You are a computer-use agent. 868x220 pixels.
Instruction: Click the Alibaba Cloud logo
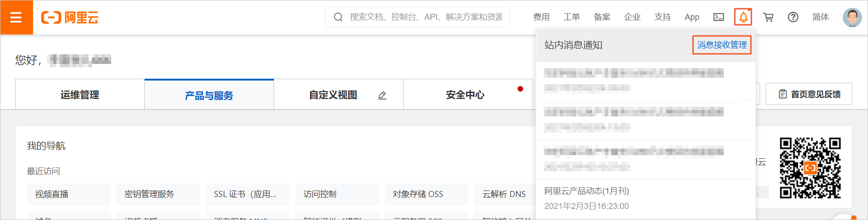point(70,17)
